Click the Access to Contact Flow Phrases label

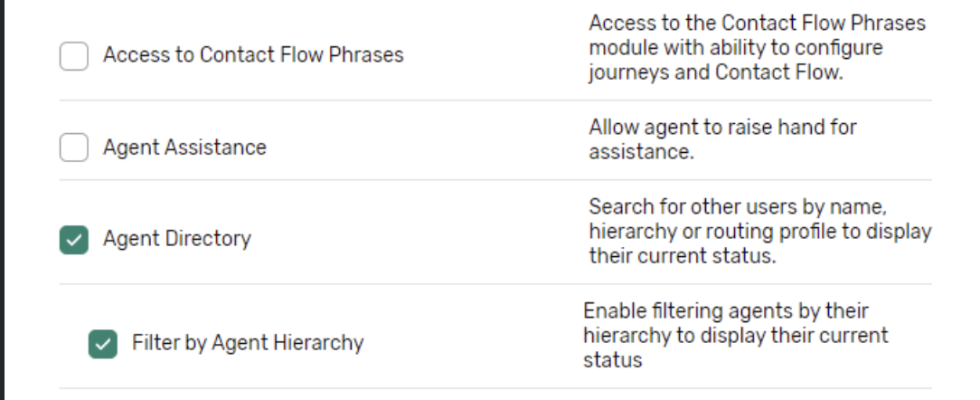[x=253, y=55]
